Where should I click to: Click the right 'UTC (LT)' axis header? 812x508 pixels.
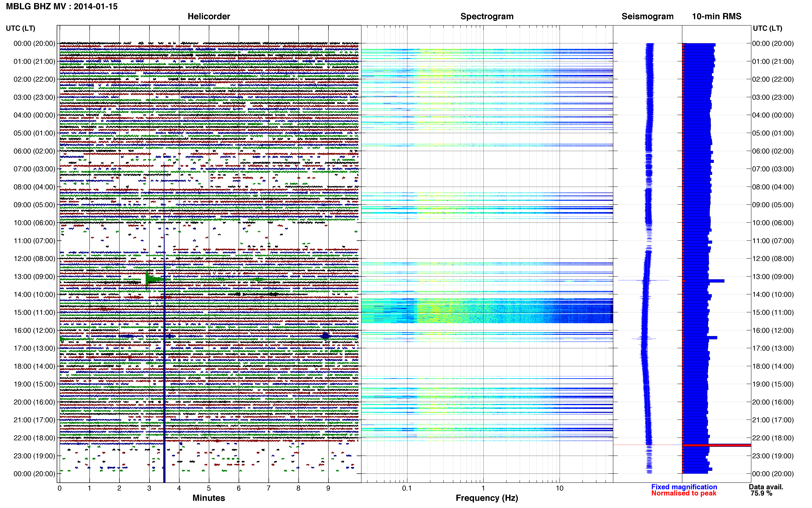tap(767, 28)
